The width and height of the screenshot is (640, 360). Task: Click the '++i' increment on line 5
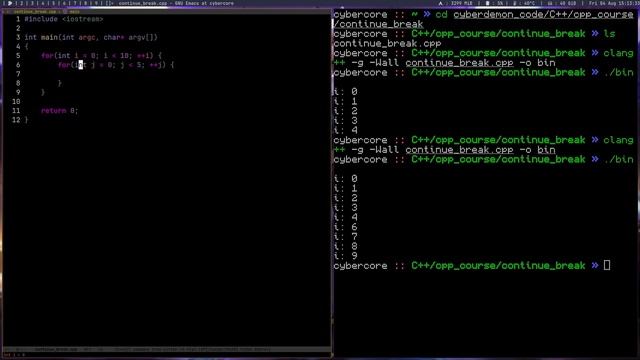[143, 56]
